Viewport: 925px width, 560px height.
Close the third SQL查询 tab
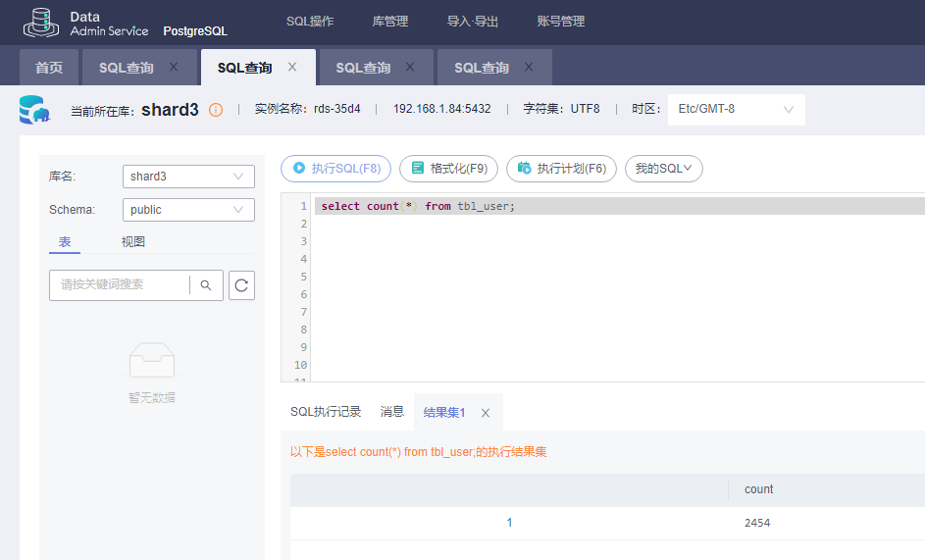(x=410, y=68)
